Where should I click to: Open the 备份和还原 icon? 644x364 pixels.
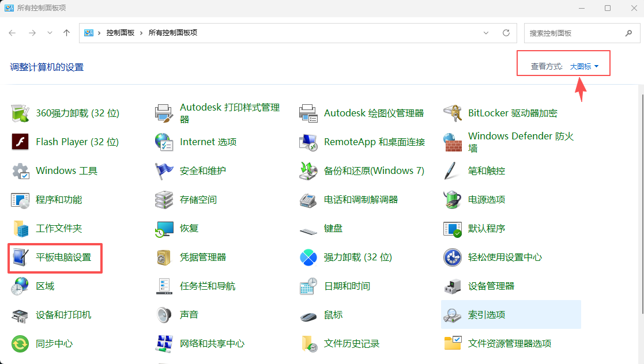pos(308,170)
